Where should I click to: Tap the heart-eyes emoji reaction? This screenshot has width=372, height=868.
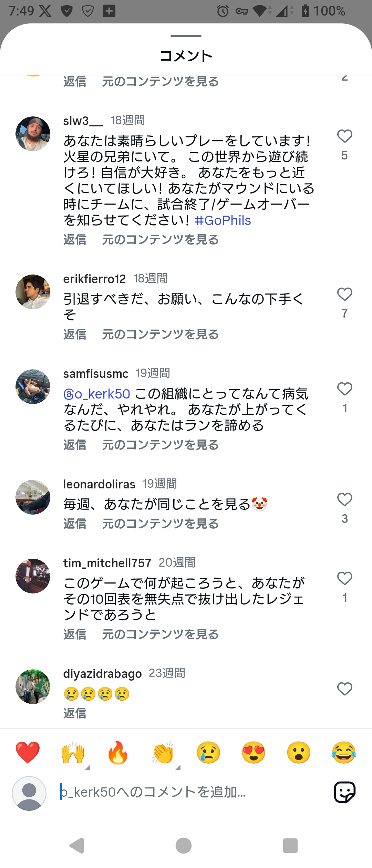[254, 753]
